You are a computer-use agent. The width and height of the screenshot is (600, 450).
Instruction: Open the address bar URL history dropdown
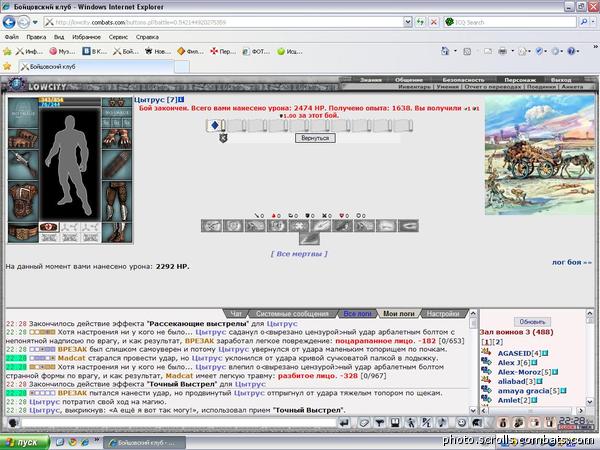pos(408,22)
